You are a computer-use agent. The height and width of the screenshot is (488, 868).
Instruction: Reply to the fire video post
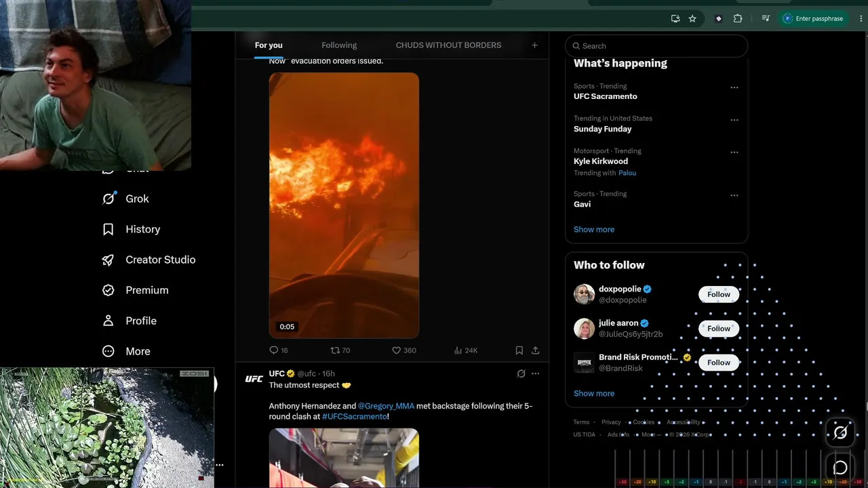274,350
